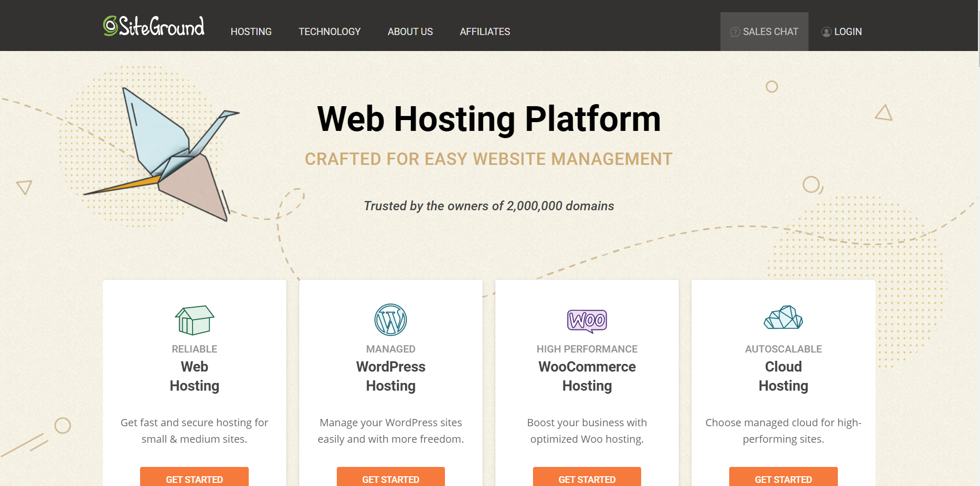Get started with Web Hosting
The width and height of the screenshot is (980, 486).
coord(194,478)
